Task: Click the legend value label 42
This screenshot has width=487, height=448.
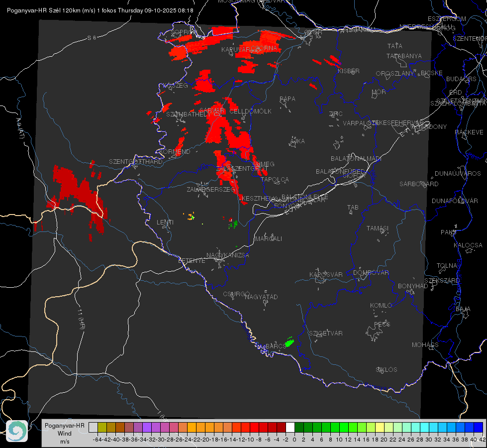Action: [482, 440]
